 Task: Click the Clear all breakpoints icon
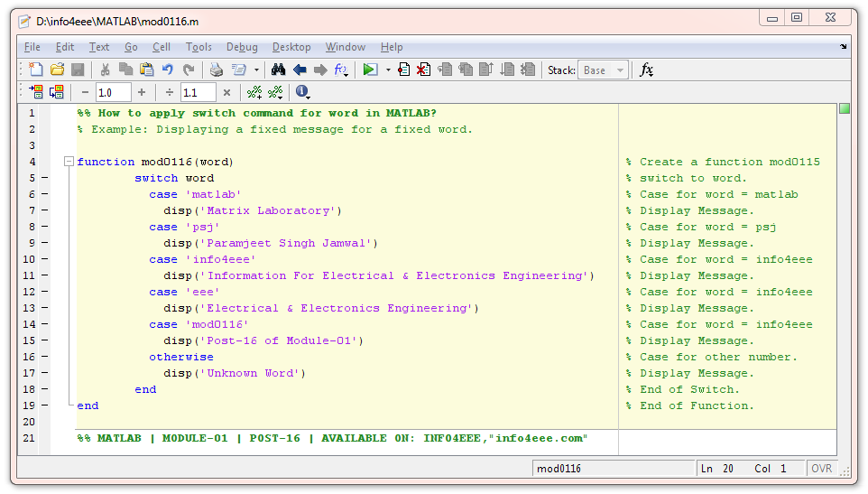tap(423, 70)
